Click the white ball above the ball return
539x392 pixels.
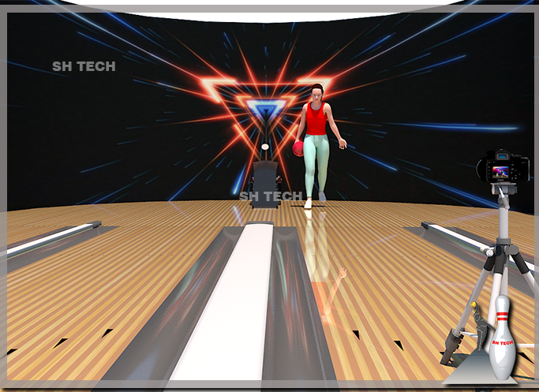[265, 147]
